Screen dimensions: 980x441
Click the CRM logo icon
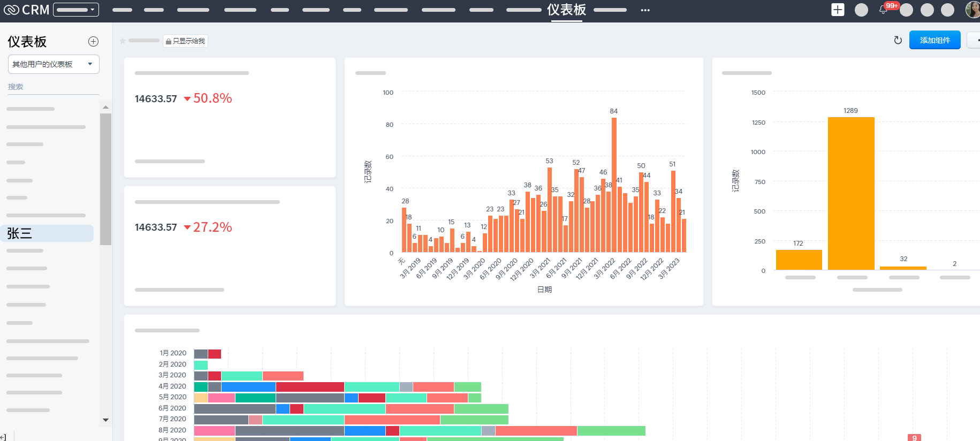(11, 10)
